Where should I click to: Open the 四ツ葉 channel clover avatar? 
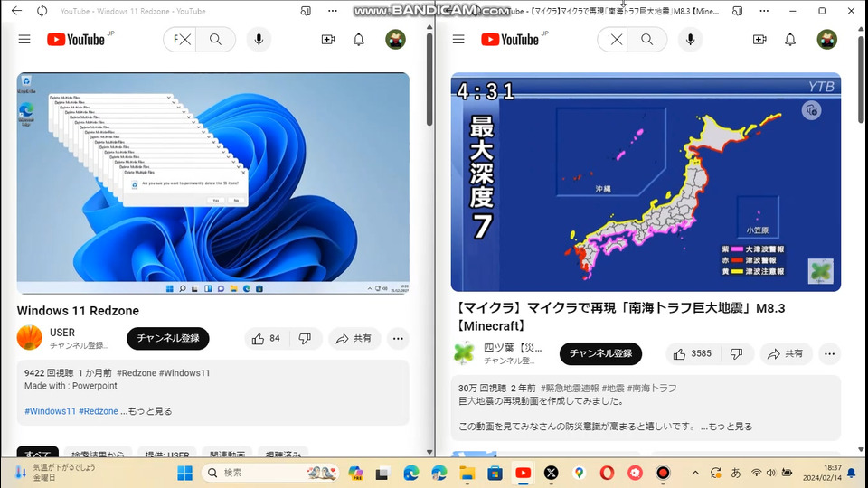pyautogui.click(x=464, y=353)
